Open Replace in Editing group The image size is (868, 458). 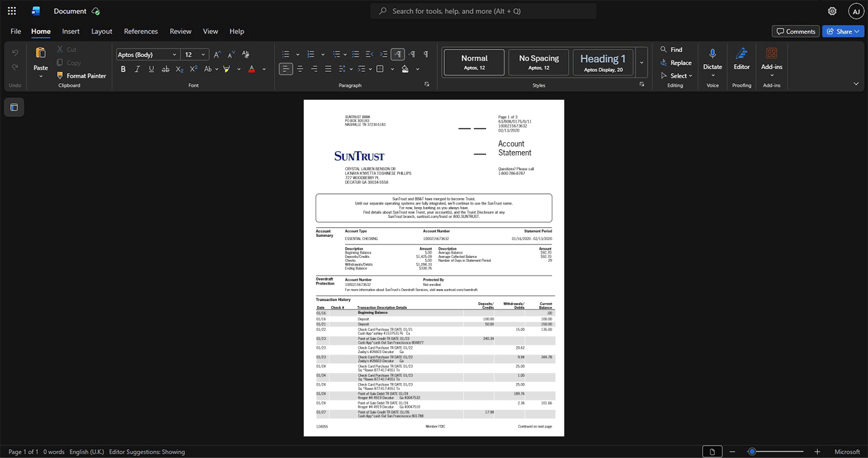[x=675, y=63]
